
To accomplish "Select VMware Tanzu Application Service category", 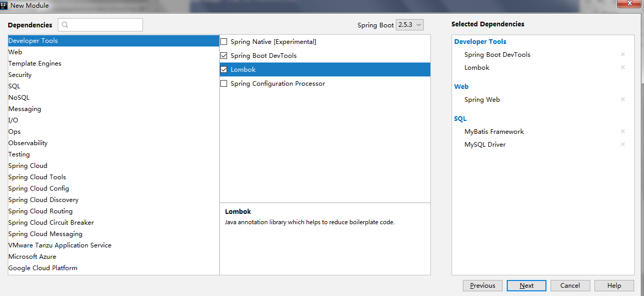I will [x=114, y=245].
